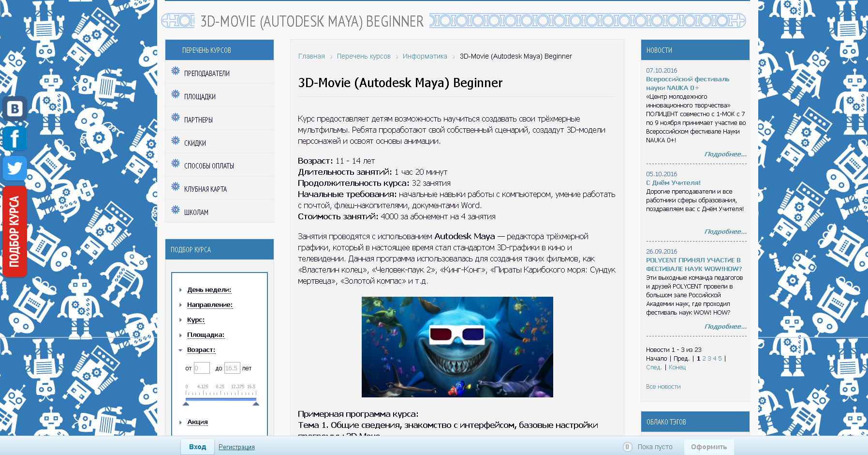Click the right age slider handle
868x455 pixels.
point(256,403)
